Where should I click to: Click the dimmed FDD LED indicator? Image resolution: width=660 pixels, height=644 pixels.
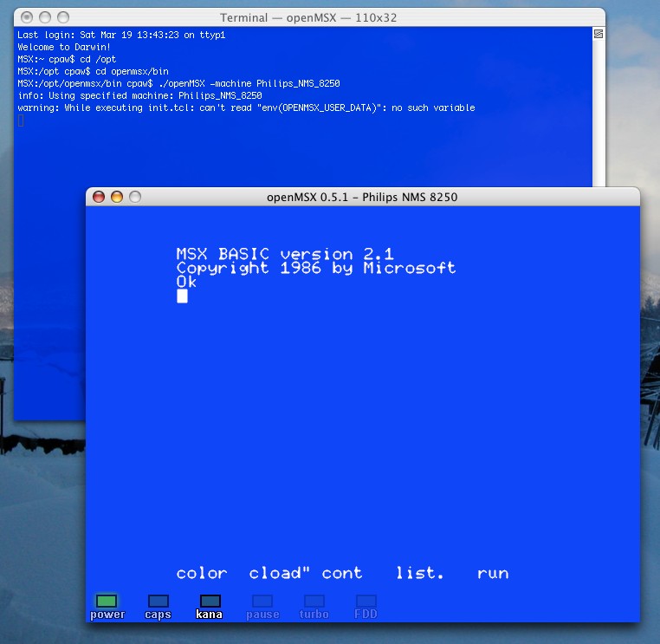366,601
